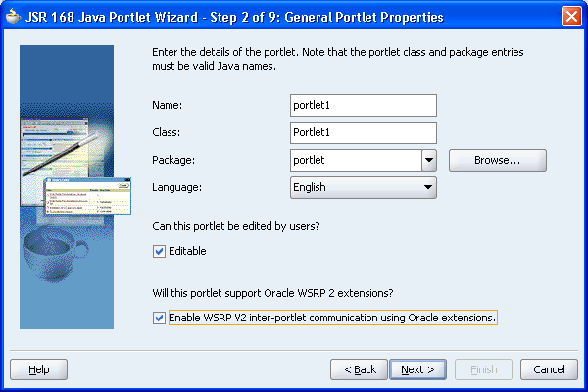Uncheck Enable WSRP V2 inter-portlet communication checkbox

click(159, 318)
